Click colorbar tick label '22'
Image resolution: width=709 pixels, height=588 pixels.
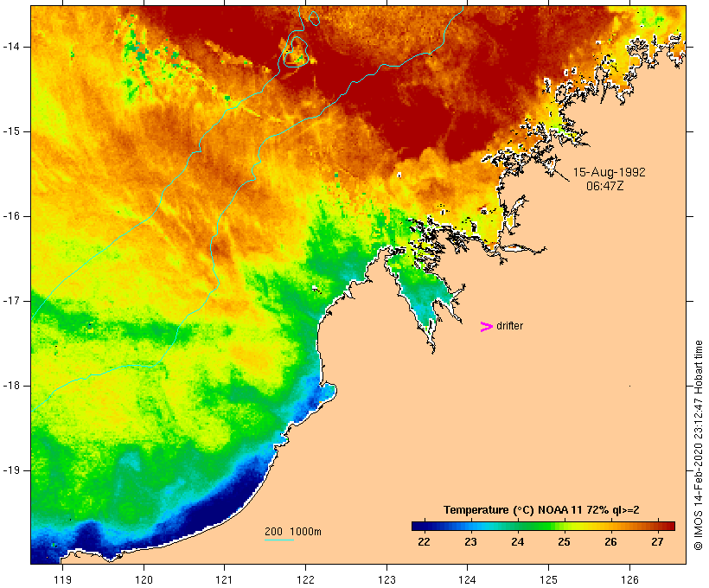coord(425,542)
